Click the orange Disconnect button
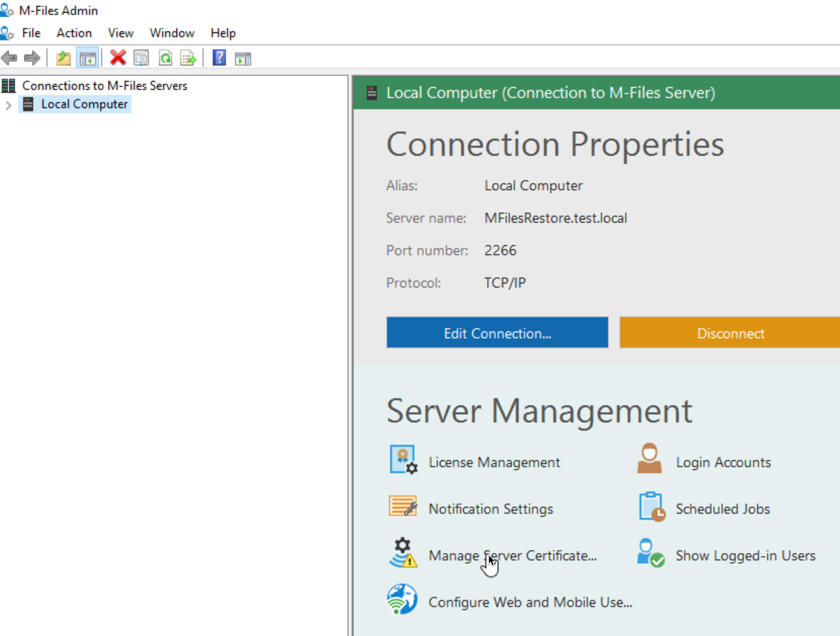 pyautogui.click(x=730, y=332)
